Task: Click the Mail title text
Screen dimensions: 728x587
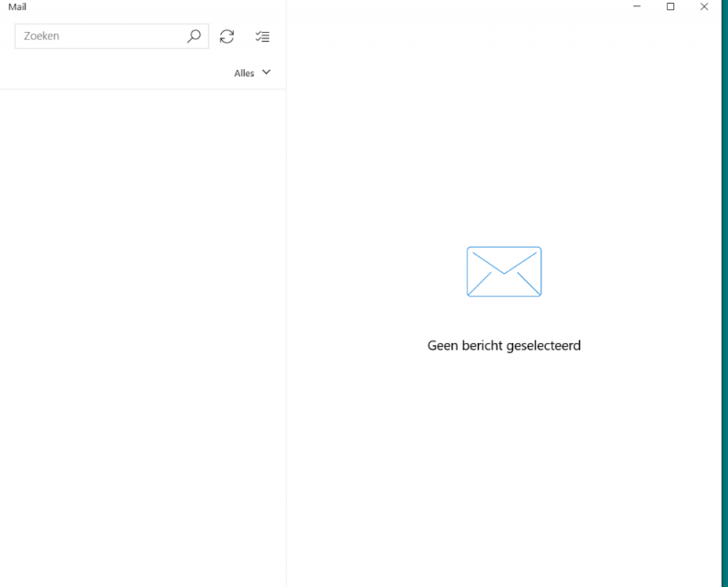Action: 16,6
